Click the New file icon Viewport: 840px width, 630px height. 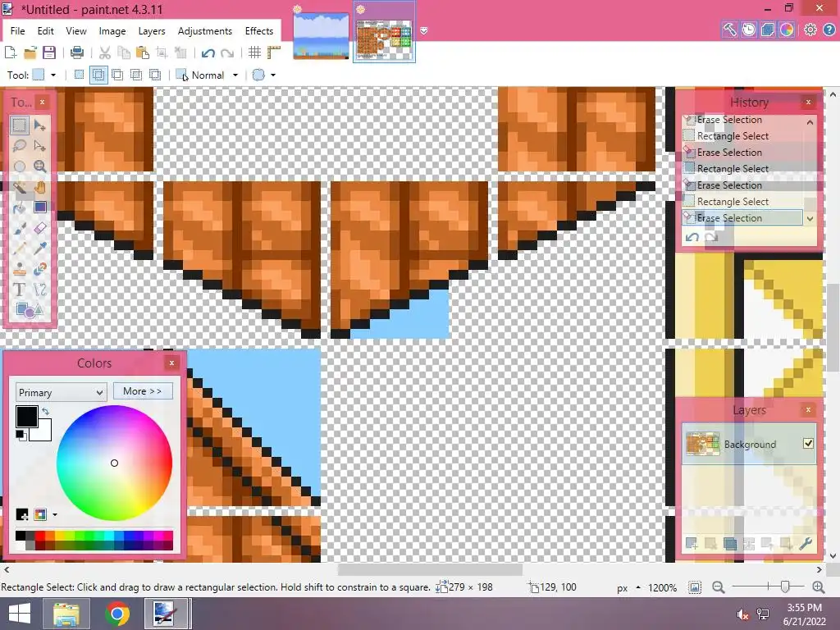pyautogui.click(x=10, y=52)
